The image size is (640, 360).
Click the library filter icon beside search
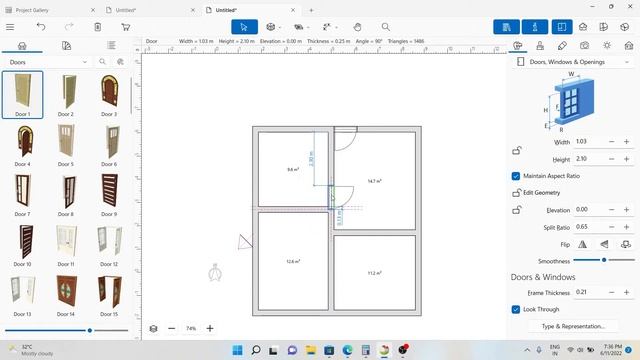click(x=120, y=62)
